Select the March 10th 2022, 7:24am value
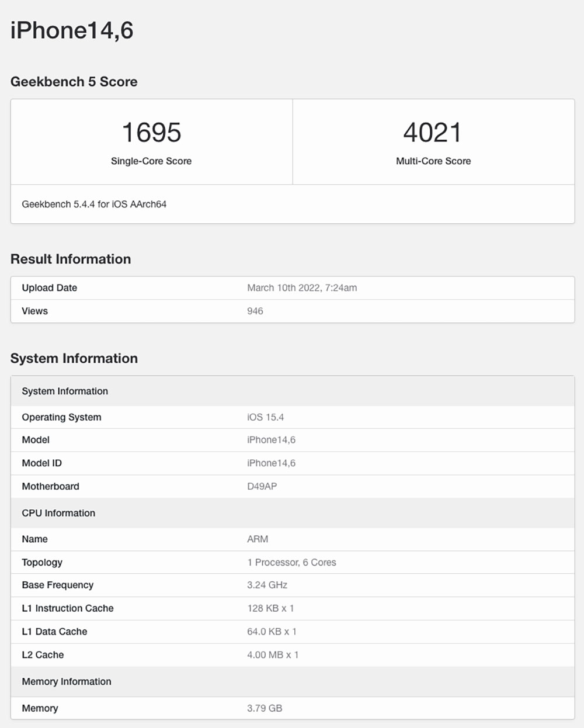Viewport: 584px width, 728px height. pos(302,288)
